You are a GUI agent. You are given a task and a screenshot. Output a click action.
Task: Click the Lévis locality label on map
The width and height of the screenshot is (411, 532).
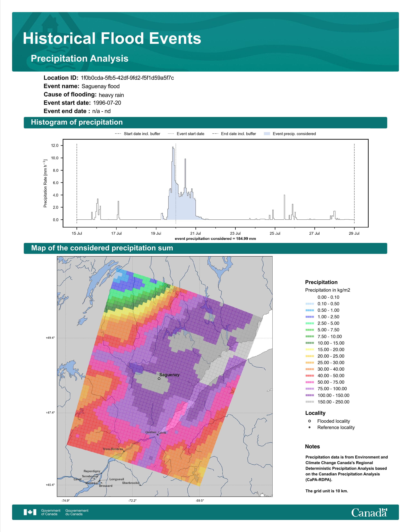coord(162,433)
